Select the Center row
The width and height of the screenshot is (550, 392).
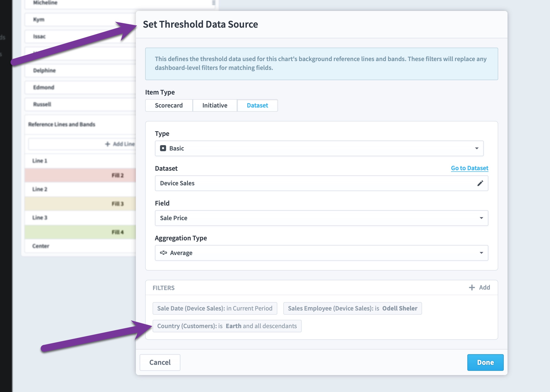click(80, 246)
